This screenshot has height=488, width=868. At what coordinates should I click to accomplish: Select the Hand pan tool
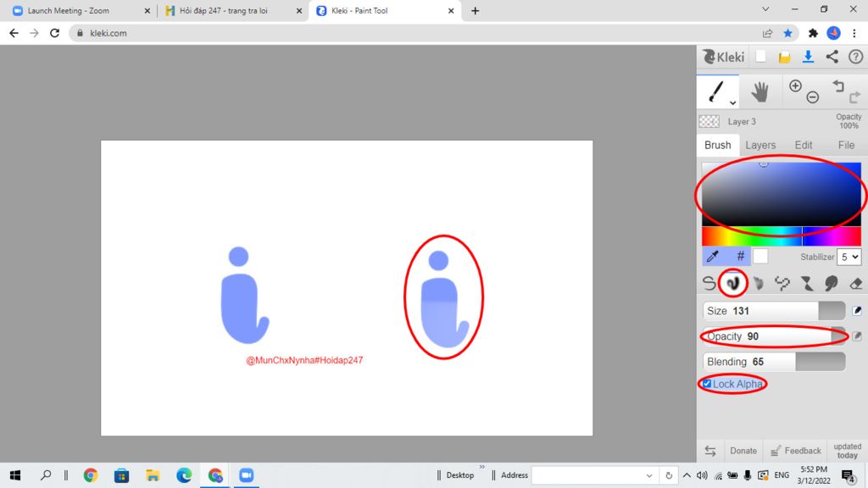coord(759,91)
